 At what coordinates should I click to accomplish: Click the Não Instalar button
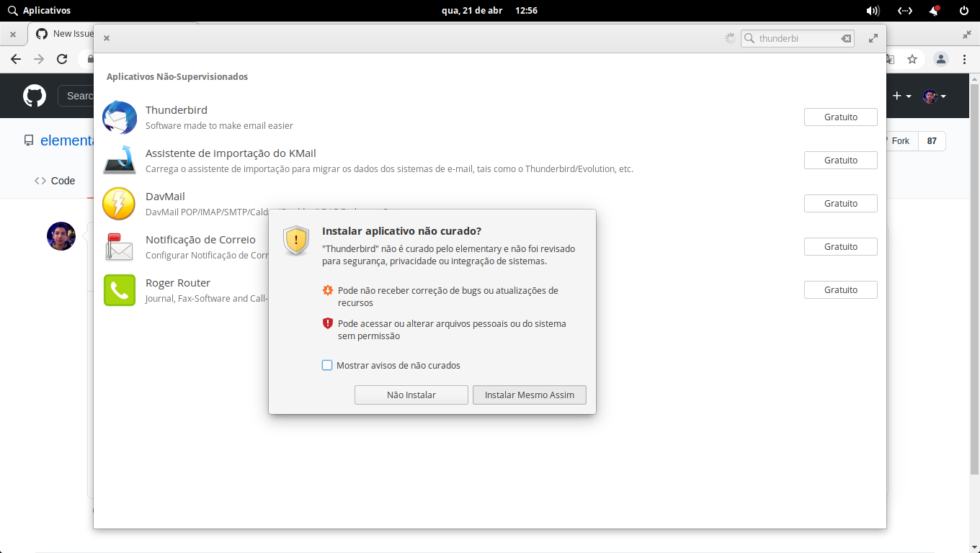pyautogui.click(x=411, y=395)
